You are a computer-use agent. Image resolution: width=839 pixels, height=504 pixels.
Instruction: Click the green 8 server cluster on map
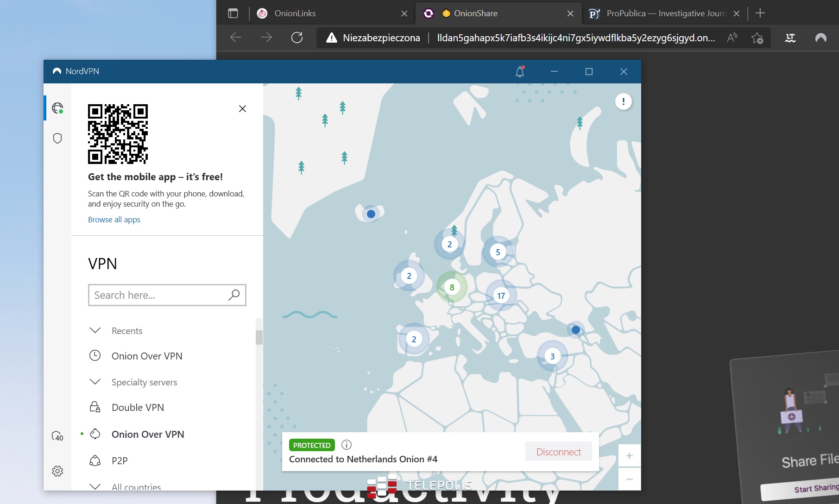(452, 287)
